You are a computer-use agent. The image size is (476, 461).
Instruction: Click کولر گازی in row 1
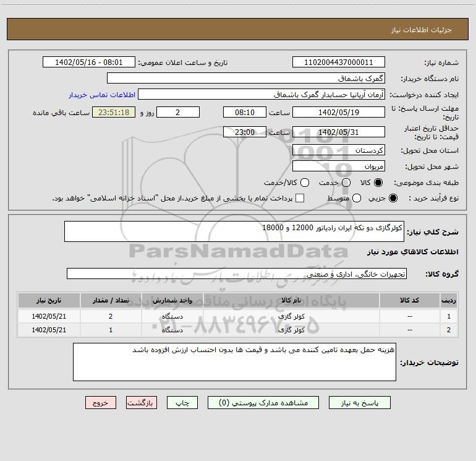(291, 316)
